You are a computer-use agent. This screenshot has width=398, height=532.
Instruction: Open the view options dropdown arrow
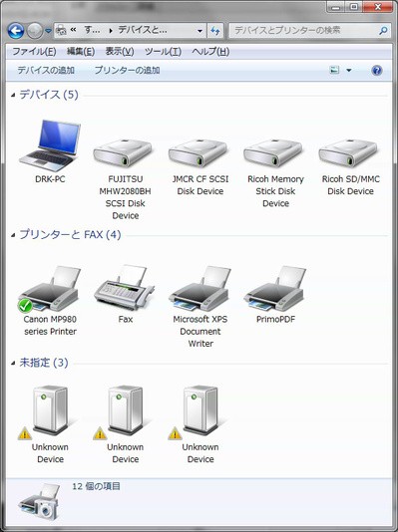349,70
